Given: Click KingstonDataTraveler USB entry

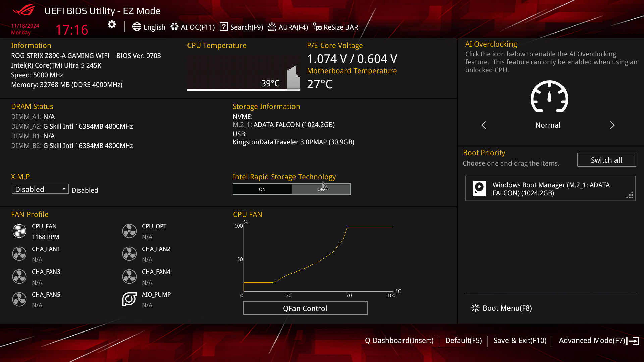Looking at the screenshot, I should pos(293,142).
